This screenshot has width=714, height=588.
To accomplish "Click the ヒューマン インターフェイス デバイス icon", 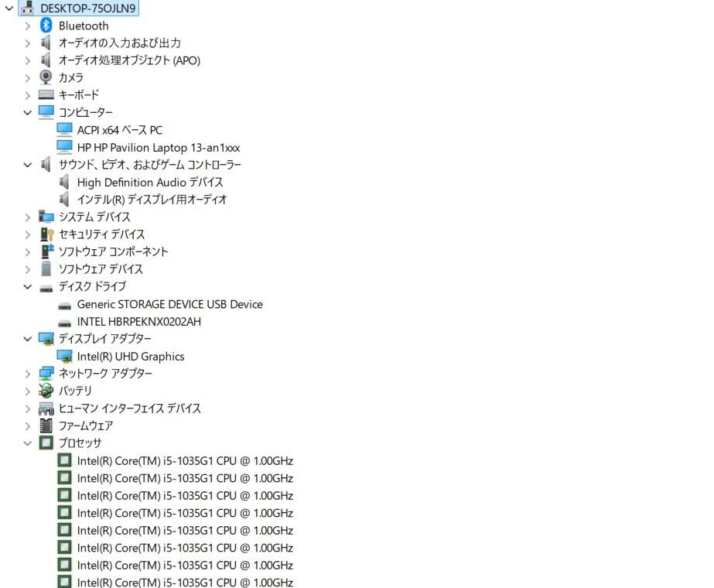I will click(46, 409).
